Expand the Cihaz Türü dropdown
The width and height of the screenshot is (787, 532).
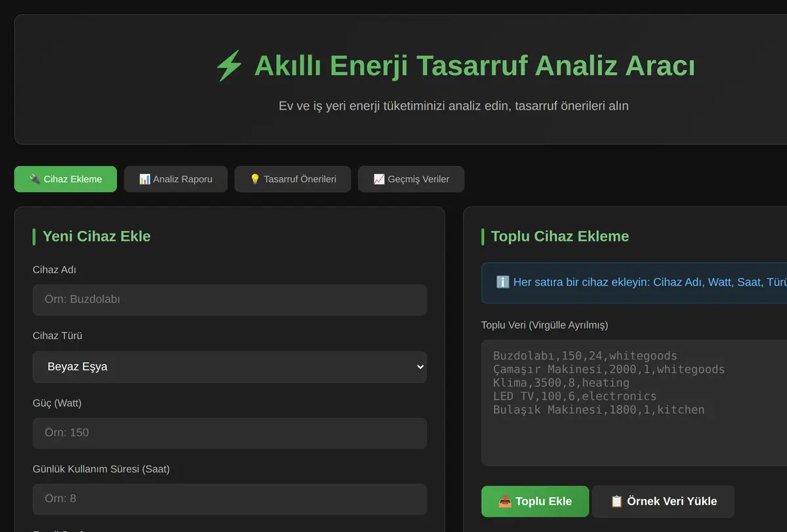click(230, 367)
